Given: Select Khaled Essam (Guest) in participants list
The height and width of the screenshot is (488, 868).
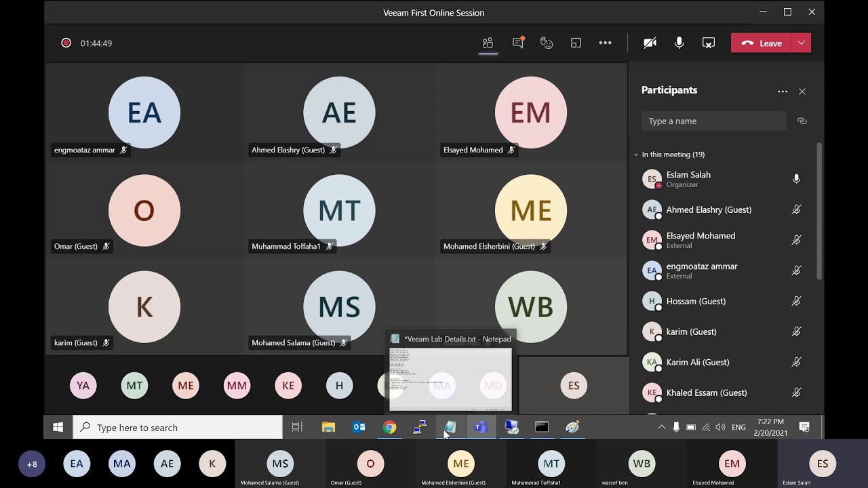Looking at the screenshot, I should pos(722,392).
